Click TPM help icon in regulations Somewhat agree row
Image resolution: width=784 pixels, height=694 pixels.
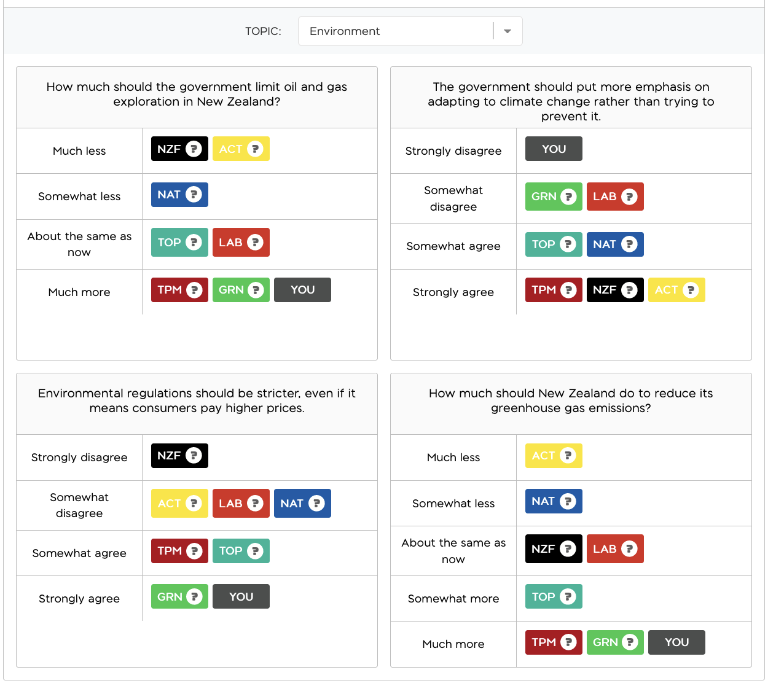pos(194,551)
